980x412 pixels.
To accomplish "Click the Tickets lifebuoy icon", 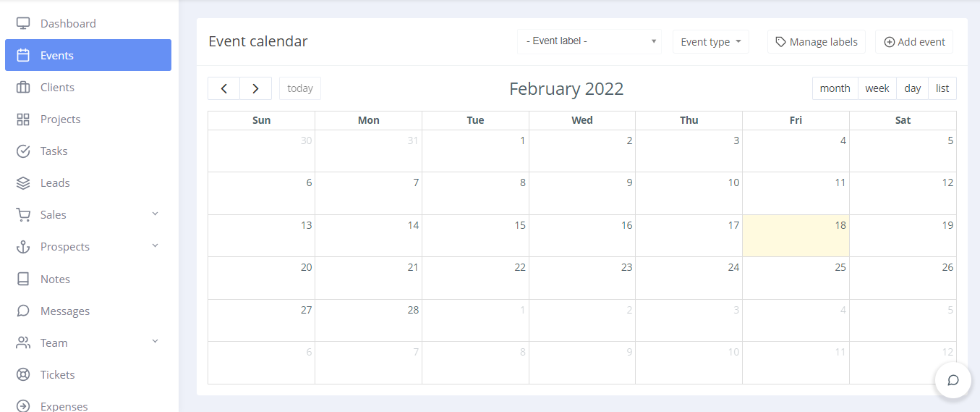I will click(x=23, y=374).
